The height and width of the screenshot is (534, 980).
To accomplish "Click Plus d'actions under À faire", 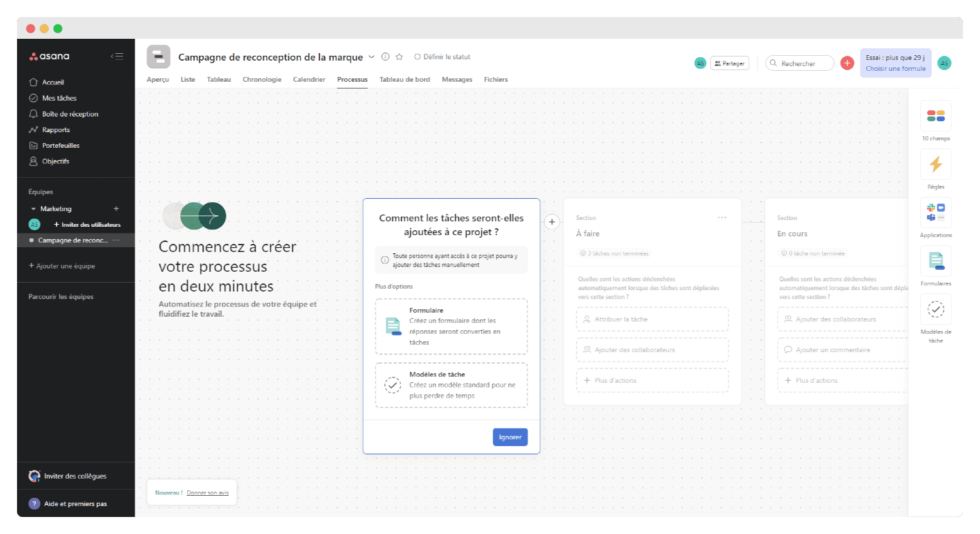I will pos(653,380).
